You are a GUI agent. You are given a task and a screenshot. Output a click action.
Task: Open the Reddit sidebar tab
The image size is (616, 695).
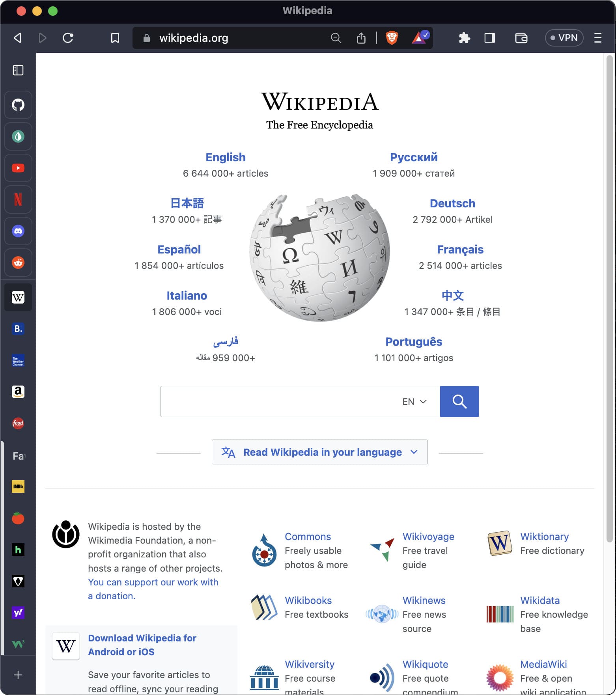[x=18, y=263]
